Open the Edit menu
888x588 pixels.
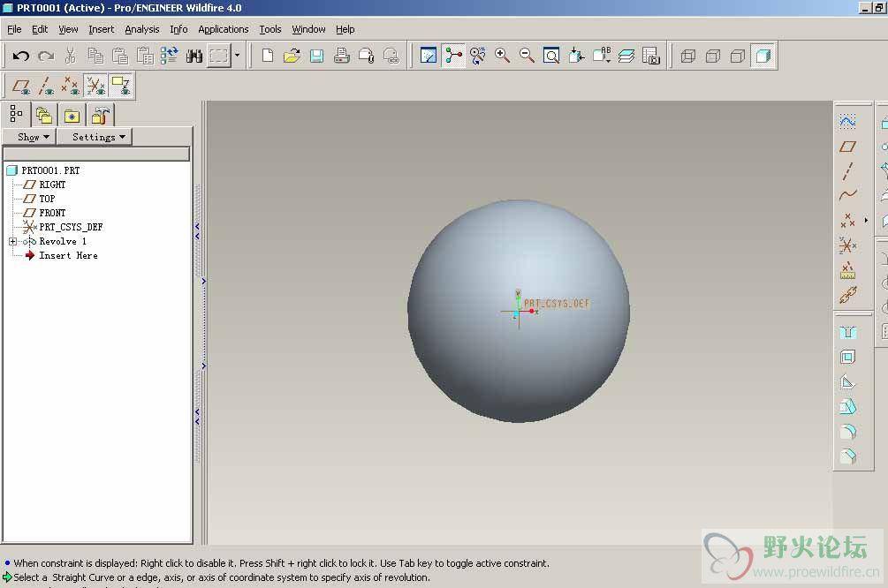[40, 29]
